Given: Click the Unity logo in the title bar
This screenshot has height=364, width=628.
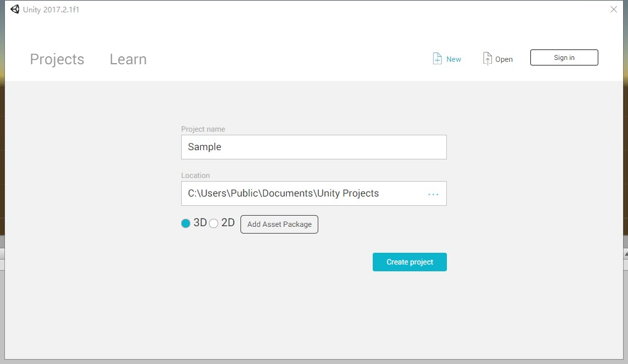Looking at the screenshot, I should click(15, 9).
